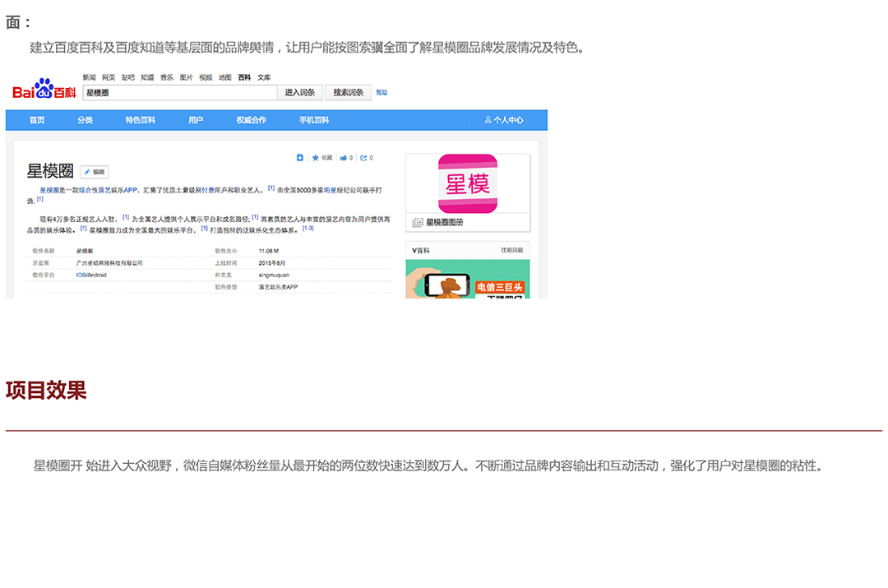Click the 星模 pink app logo thumbnail
888x588 pixels.
click(468, 183)
